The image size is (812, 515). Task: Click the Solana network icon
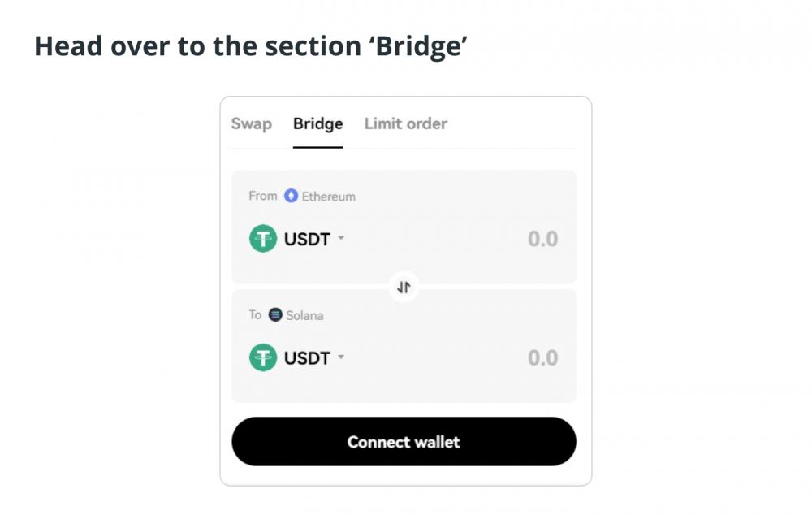(275, 314)
